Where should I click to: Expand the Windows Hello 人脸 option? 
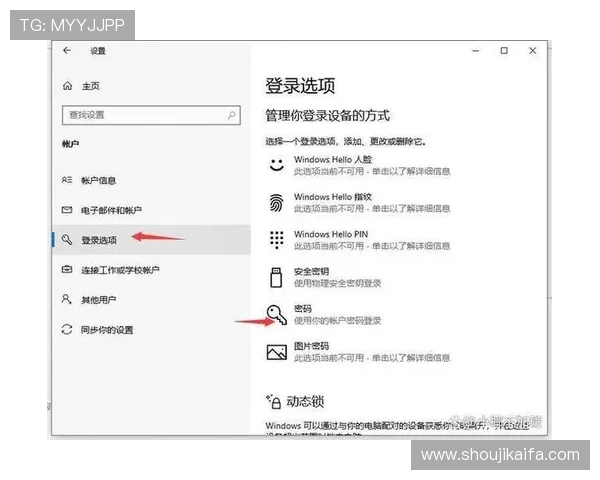tap(359, 165)
